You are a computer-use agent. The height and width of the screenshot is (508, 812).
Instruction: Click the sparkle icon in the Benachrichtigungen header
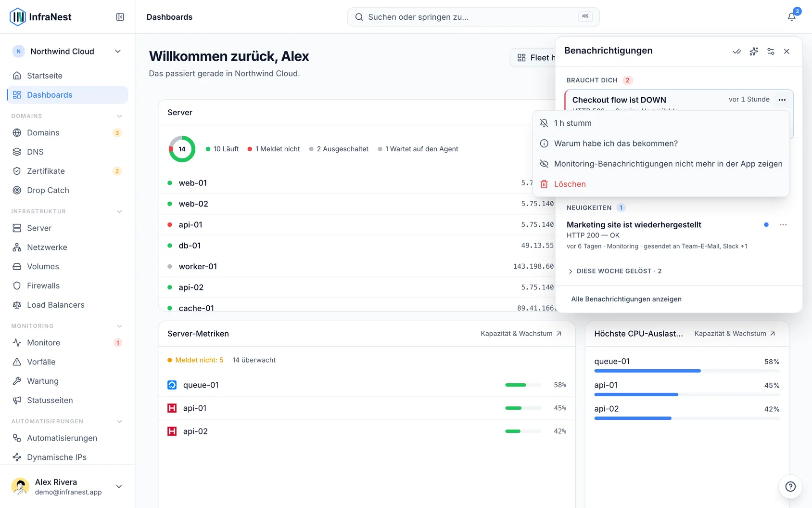click(x=754, y=51)
